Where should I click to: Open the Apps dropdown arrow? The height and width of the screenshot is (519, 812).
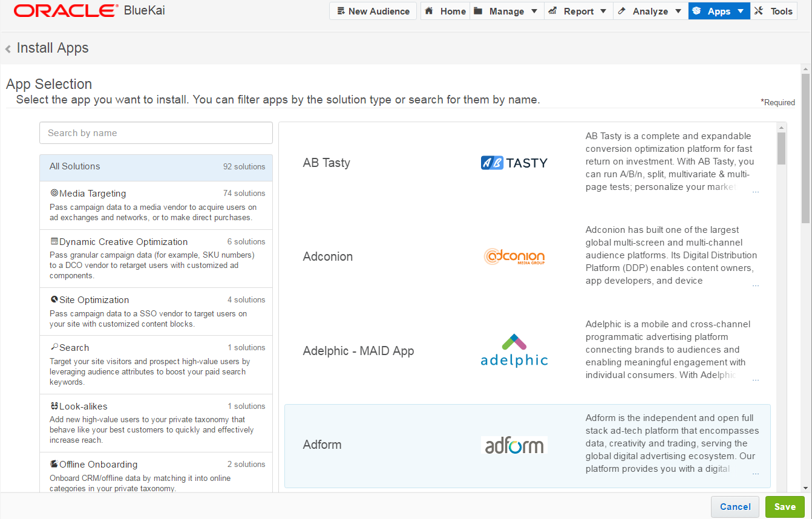pos(740,11)
